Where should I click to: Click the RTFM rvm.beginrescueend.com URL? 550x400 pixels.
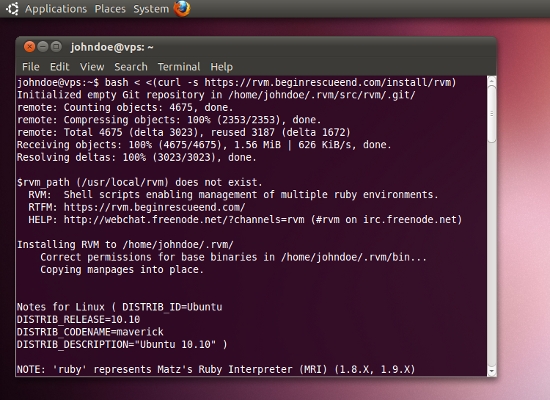click(154, 207)
